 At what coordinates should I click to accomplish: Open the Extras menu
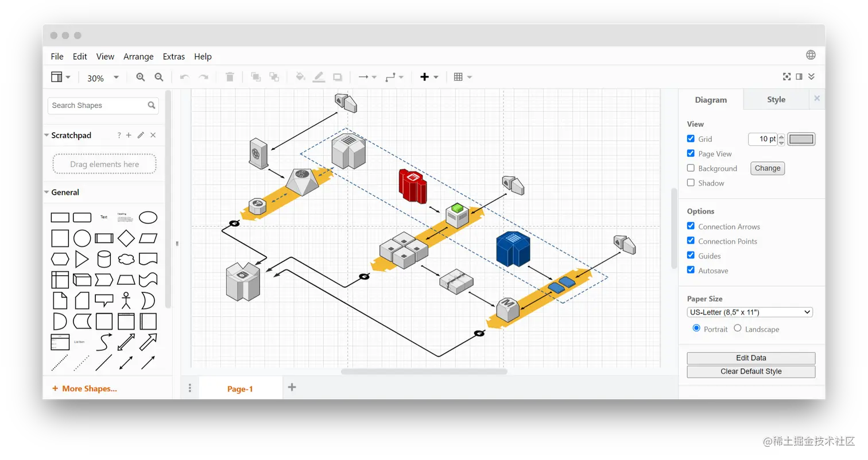pyautogui.click(x=174, y=56)
